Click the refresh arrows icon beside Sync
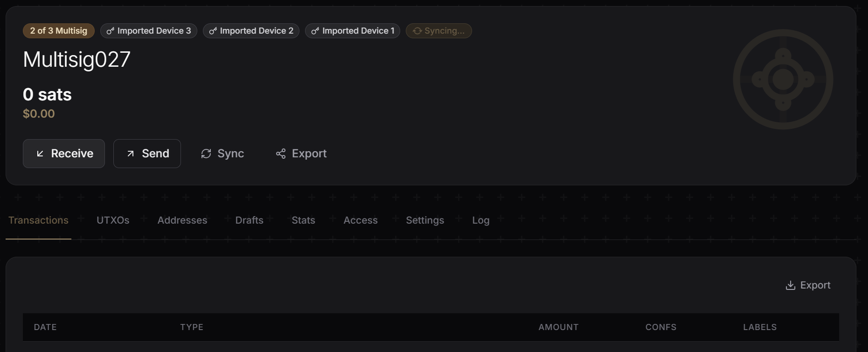Screen dimensions: 868x352 click(x=206, y=154)
